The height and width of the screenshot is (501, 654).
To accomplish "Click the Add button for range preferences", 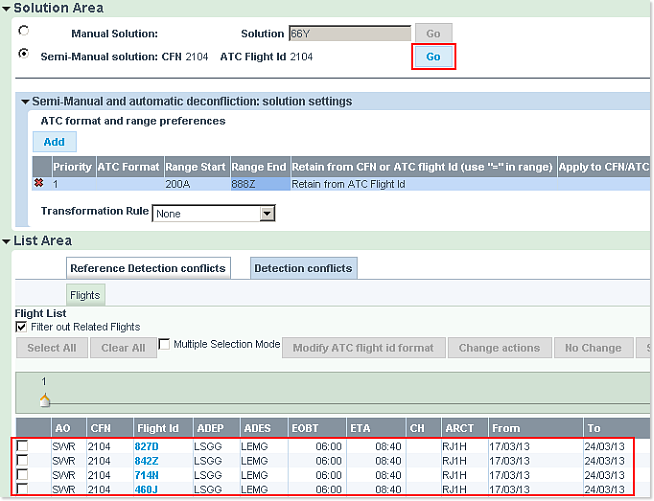I will point(54,143).
